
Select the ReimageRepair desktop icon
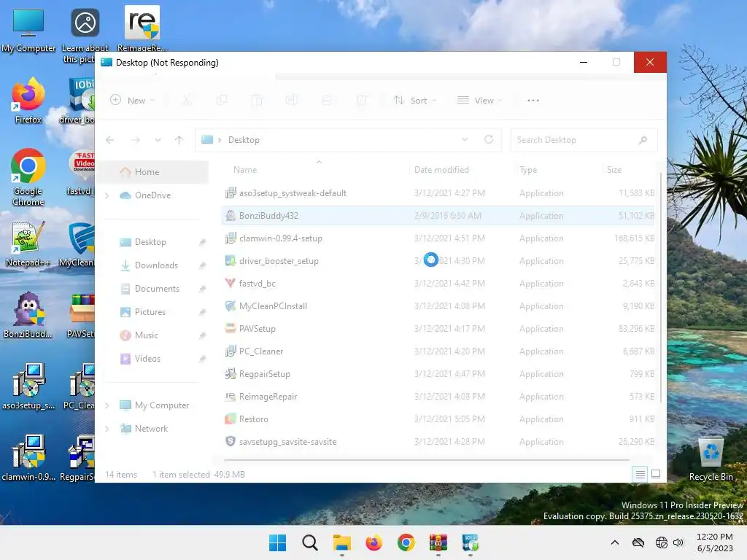[x=142, y=28]
